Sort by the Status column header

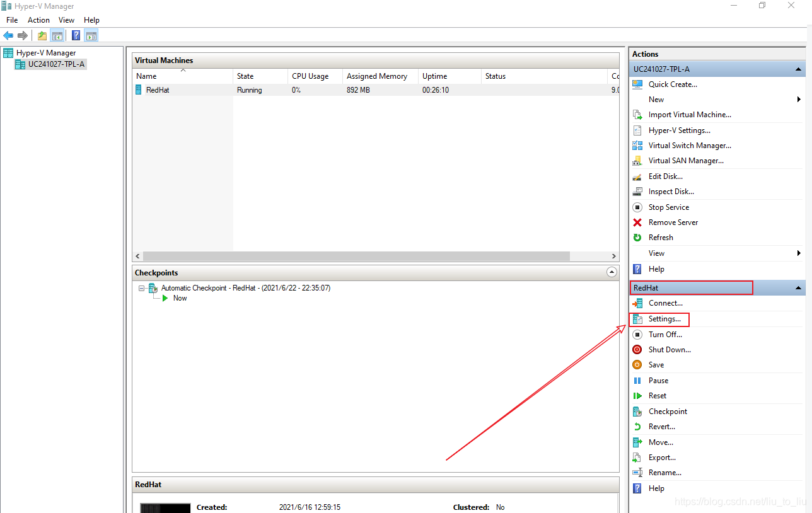pos(544,76)
